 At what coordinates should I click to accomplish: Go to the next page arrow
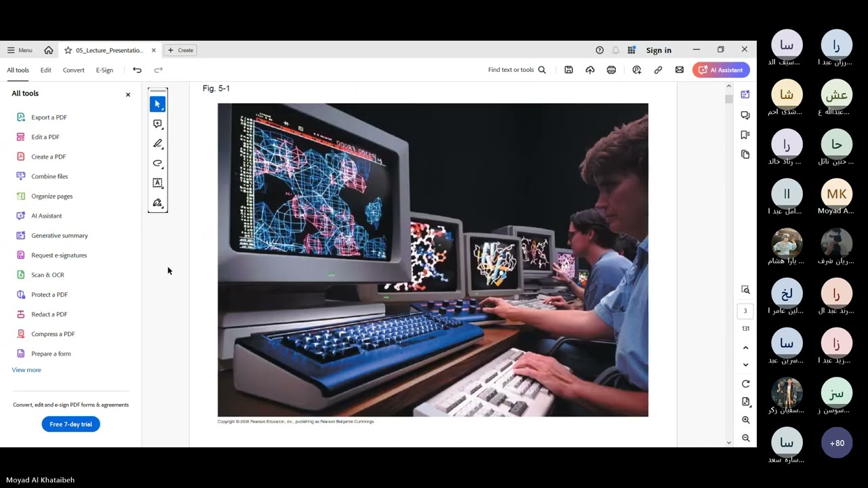click(x=745, y=365)
